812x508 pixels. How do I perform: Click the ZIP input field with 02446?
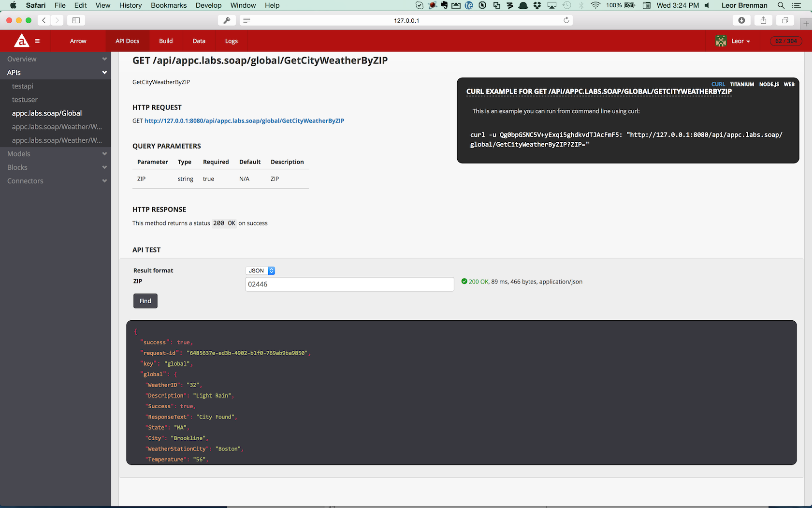pos(349,284)
